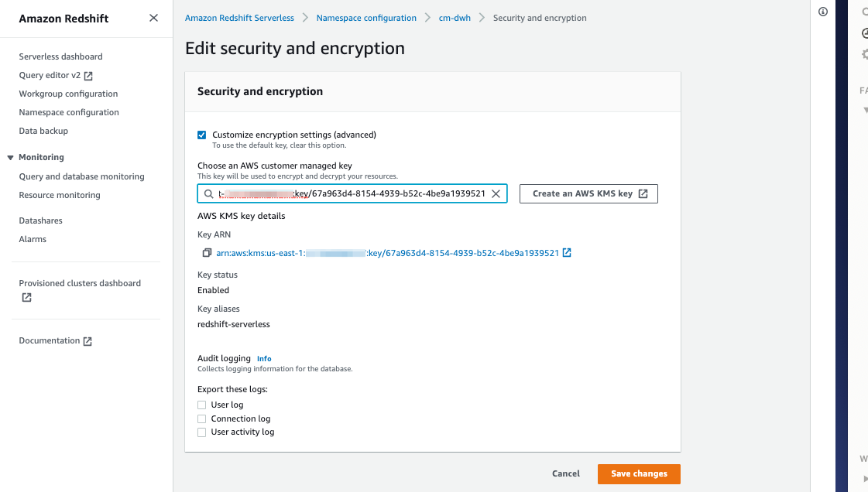This screenshot has height=492, width=868.
Task: Open Data backup from the sidebar
Action: (x=44, y=130)
